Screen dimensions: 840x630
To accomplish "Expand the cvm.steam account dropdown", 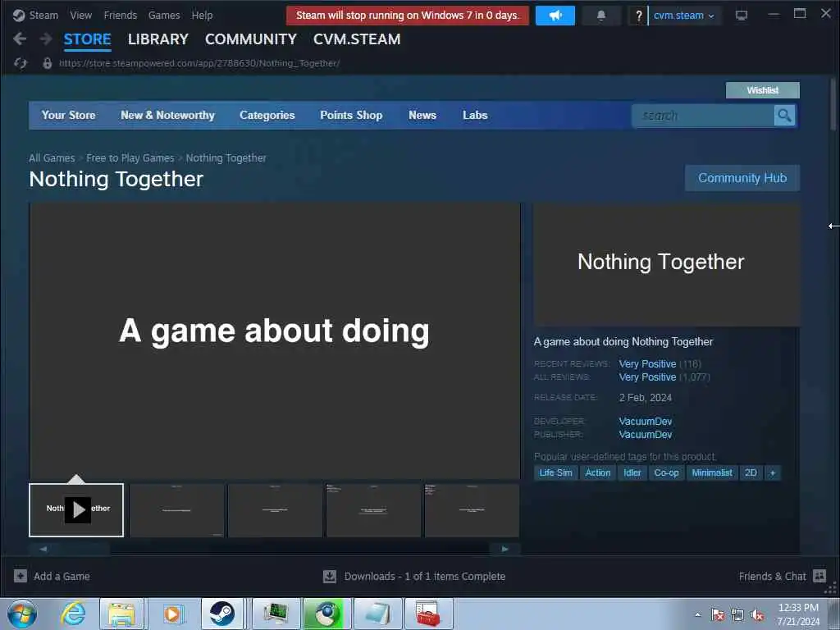I will (x=684, y=16).
